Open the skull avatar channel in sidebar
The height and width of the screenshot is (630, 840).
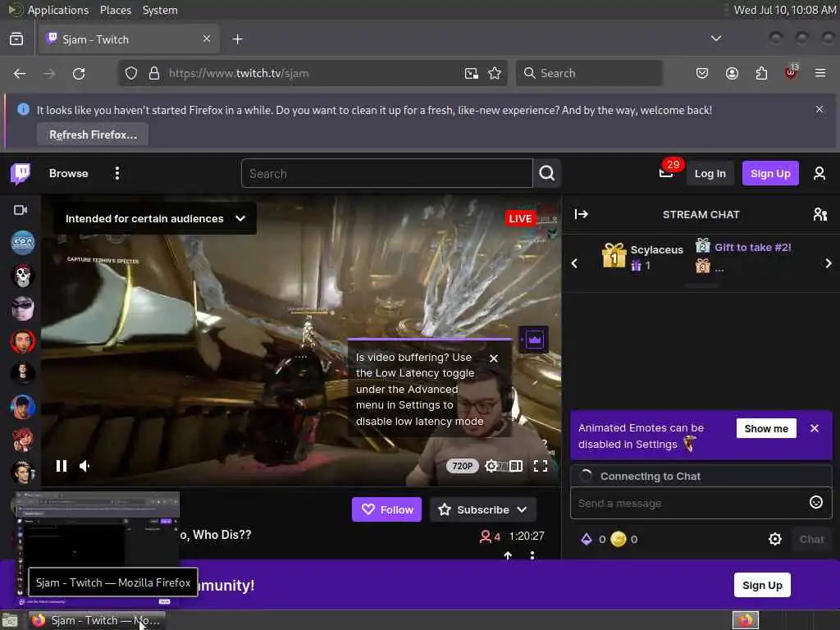pyautogui.click(x=22, y=276)
